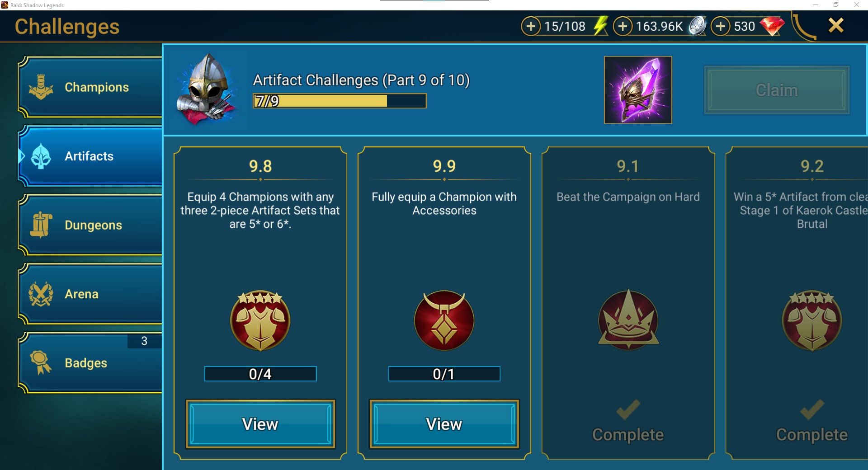
Task: Add energy with the plus icon
Action: (531, 26)
